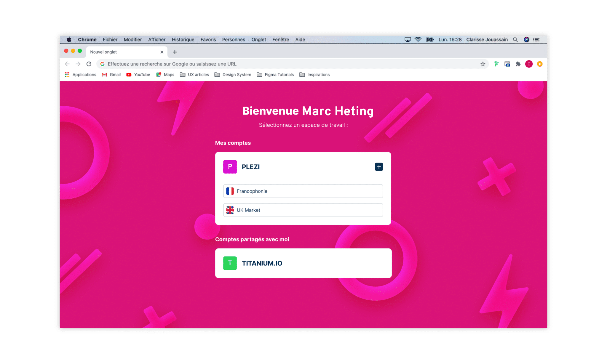Open the Fenêtre menu
607x364 pixels.
[x=281, y=39]
